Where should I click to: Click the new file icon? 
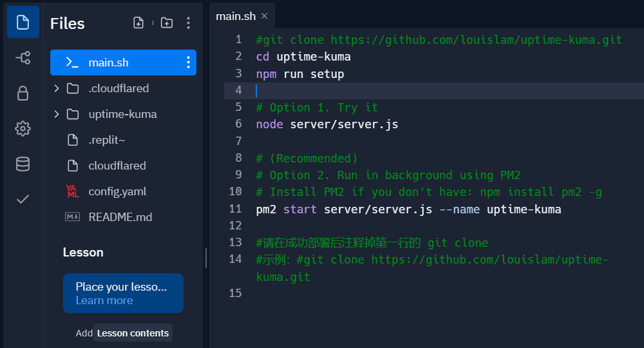coord(138,23)
